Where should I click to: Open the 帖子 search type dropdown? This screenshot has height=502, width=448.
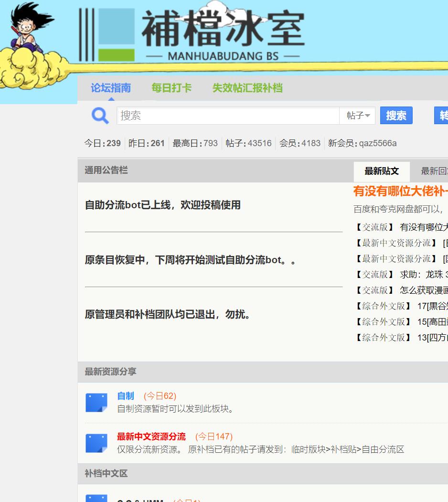[357, 116]
